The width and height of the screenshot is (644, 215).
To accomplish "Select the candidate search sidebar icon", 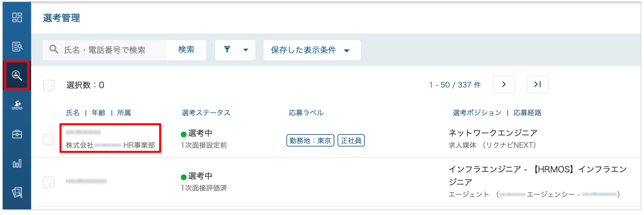I will [x=17, y=75].
